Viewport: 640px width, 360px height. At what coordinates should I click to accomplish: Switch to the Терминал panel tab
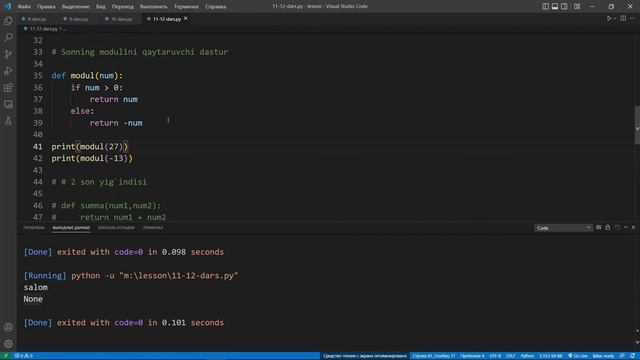click(x=153, y=228)
